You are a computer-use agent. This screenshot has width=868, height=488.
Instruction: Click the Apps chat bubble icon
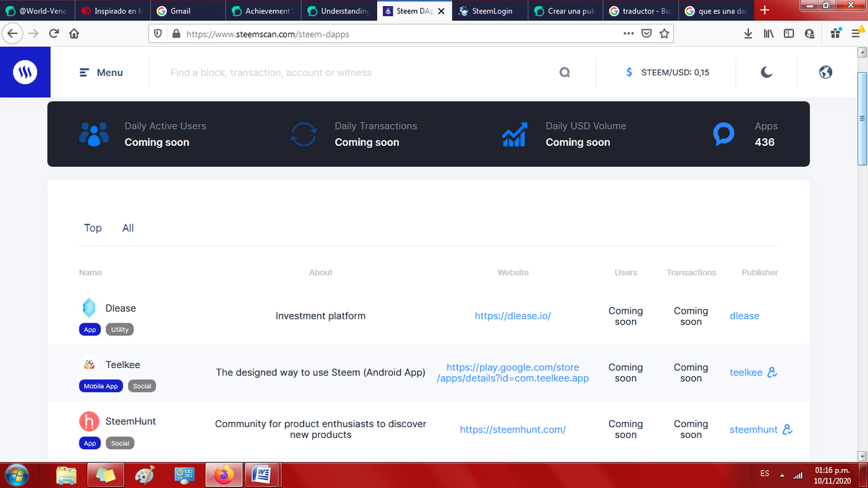click(x=724, y=134)
